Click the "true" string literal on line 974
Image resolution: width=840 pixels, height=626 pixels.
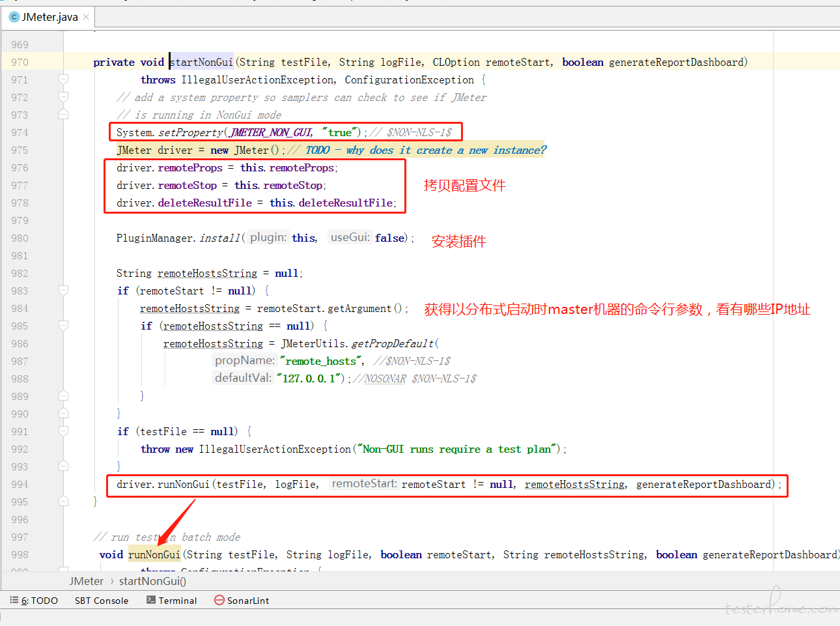pos(340,132)
